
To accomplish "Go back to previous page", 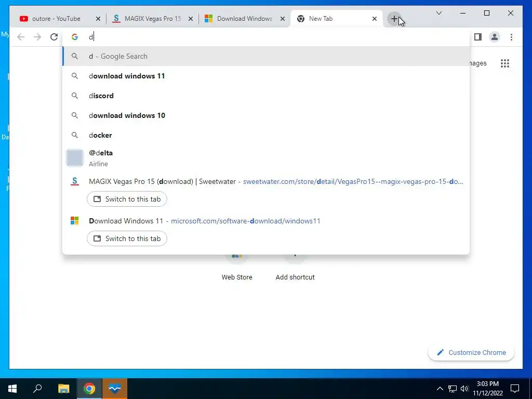I will 21,37.
